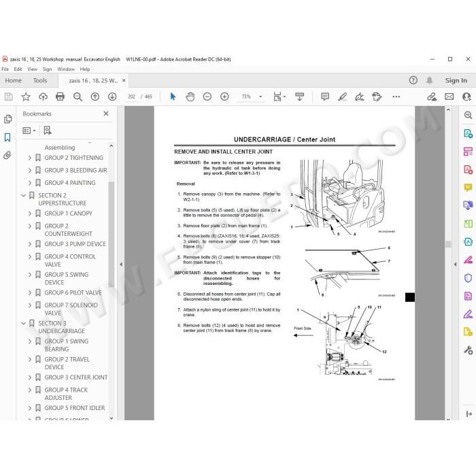
Task: Click the page number input field
Action: coord(131,97)
